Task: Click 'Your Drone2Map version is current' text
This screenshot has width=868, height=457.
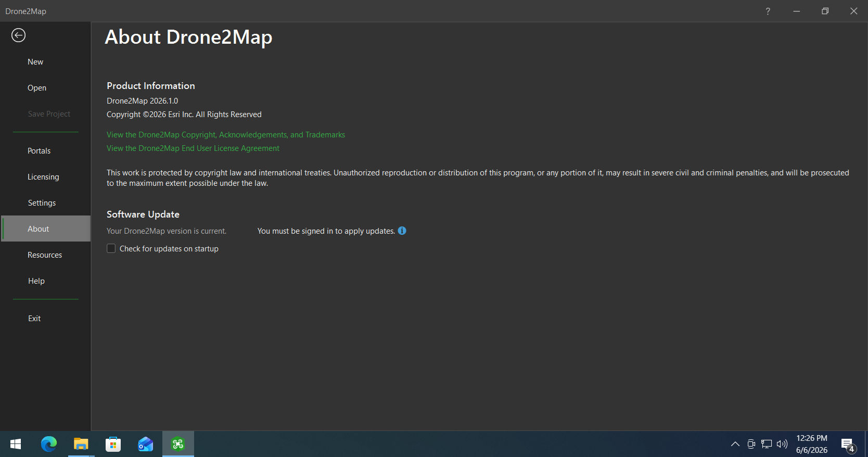Action: (x=167, y=231)
